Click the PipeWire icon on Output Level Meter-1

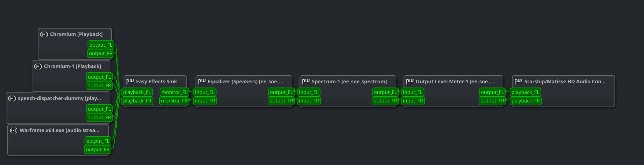410,81
